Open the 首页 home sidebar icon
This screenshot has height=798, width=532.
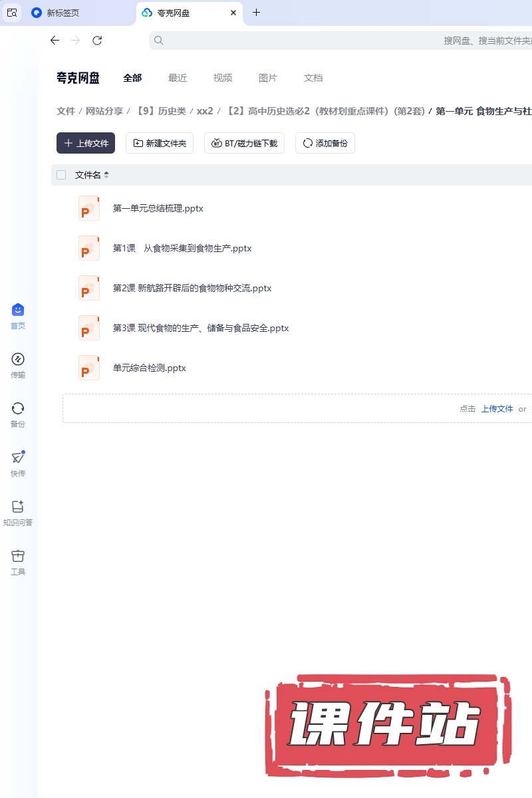18,311
